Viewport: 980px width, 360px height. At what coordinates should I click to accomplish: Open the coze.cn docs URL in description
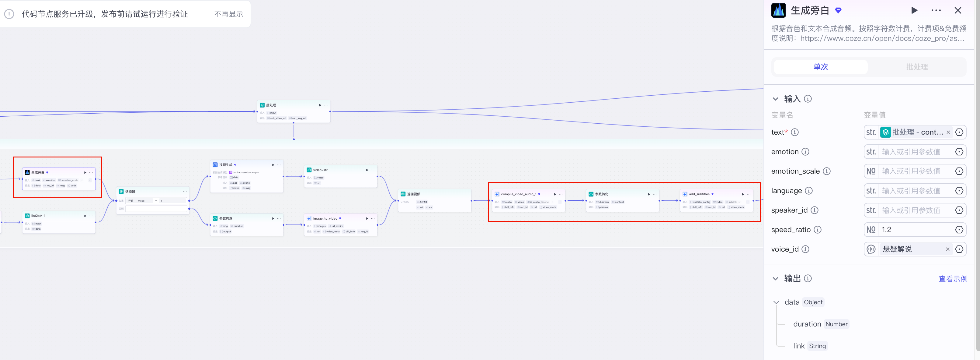point(882,38)
